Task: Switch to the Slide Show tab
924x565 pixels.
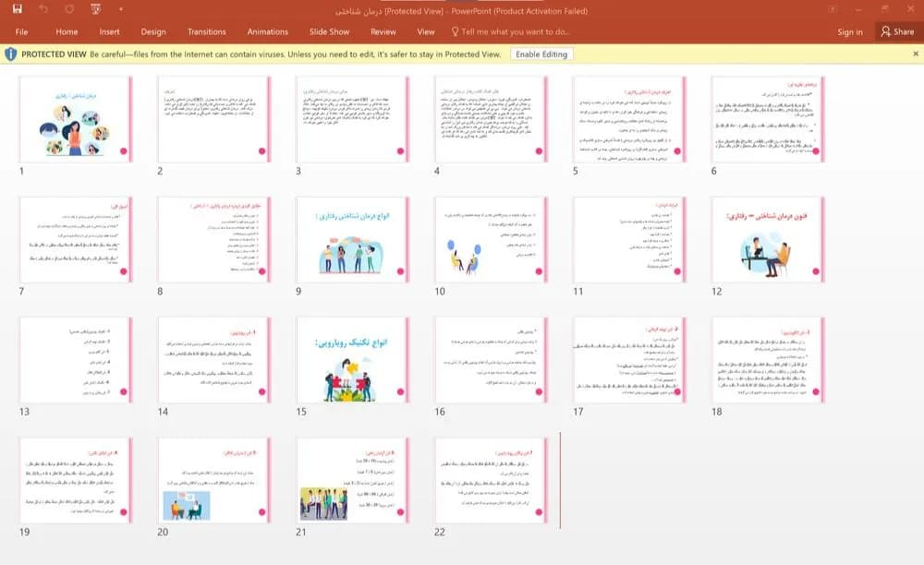Action: pos(330,31)
